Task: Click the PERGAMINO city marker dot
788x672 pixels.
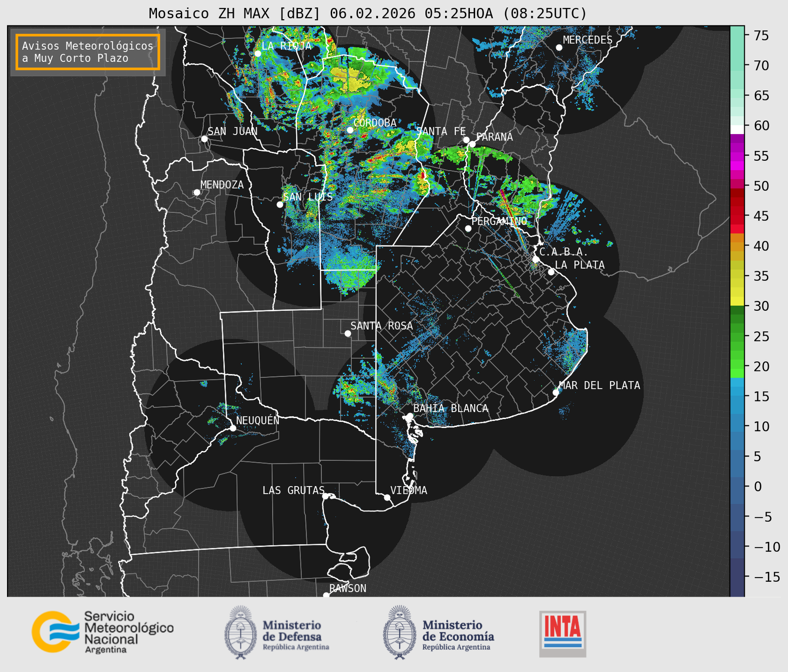Action: (x=468, y=228)
